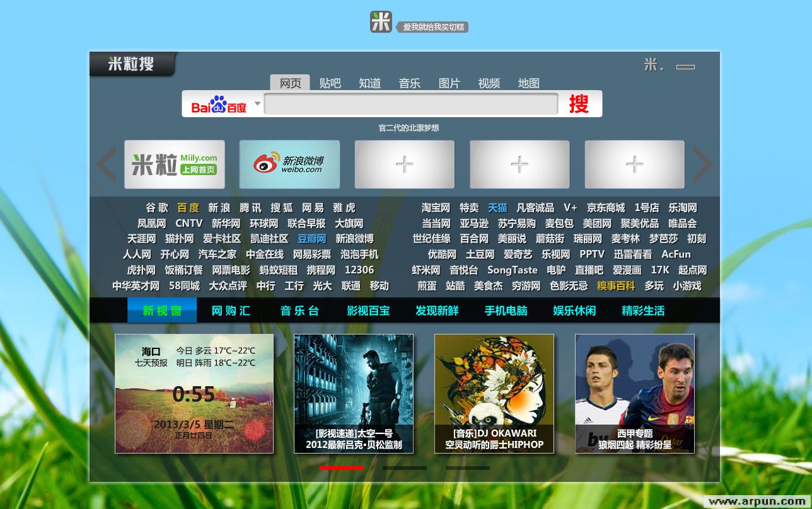Add a shortcut in the fourth tile
812x509 pixels.
tap(519, 164)
